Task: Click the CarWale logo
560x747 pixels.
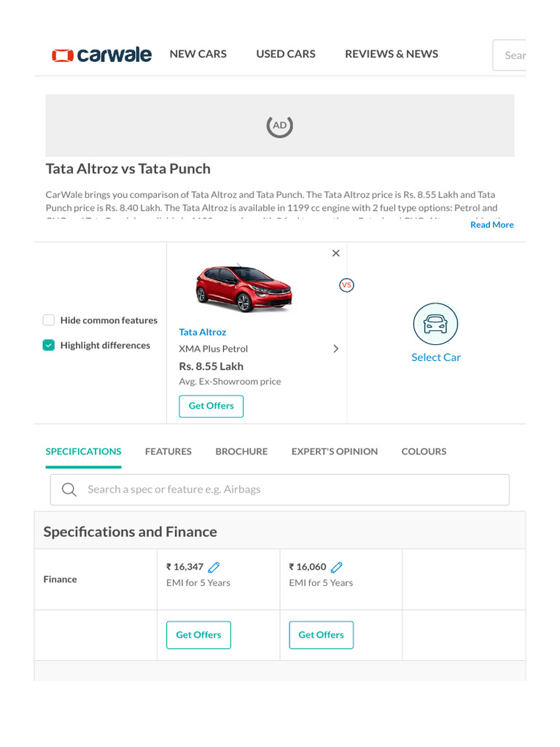Action: tap(101, 55)
